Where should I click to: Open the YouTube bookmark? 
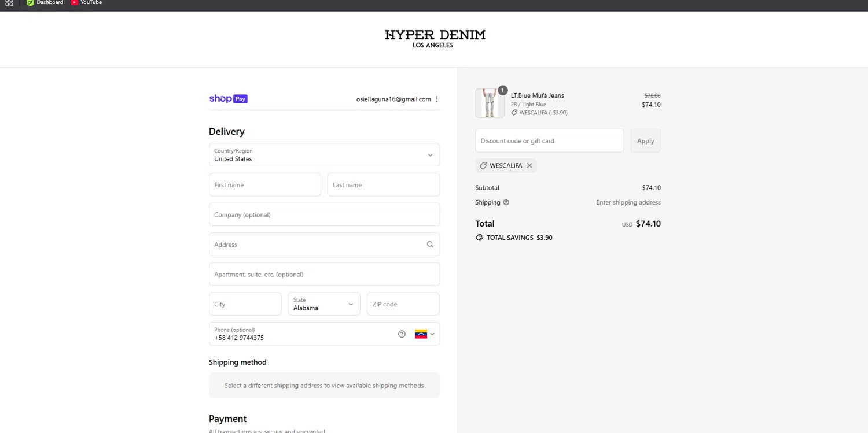point(86,3)
